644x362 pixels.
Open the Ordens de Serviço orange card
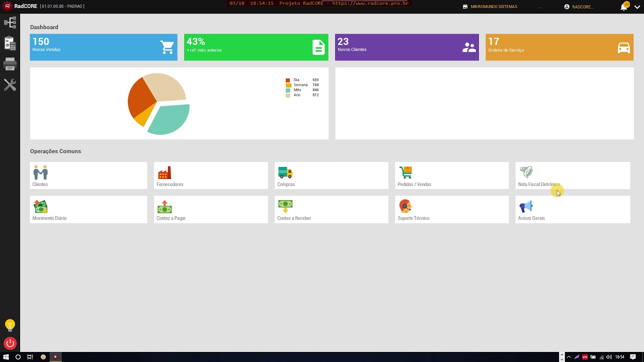[559, 47]
